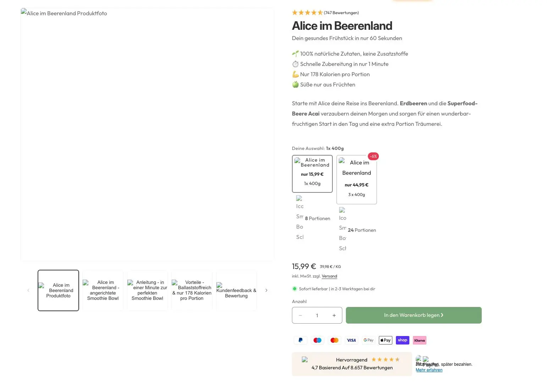Expand more thumbnails with right chevron

coord(266,290)
